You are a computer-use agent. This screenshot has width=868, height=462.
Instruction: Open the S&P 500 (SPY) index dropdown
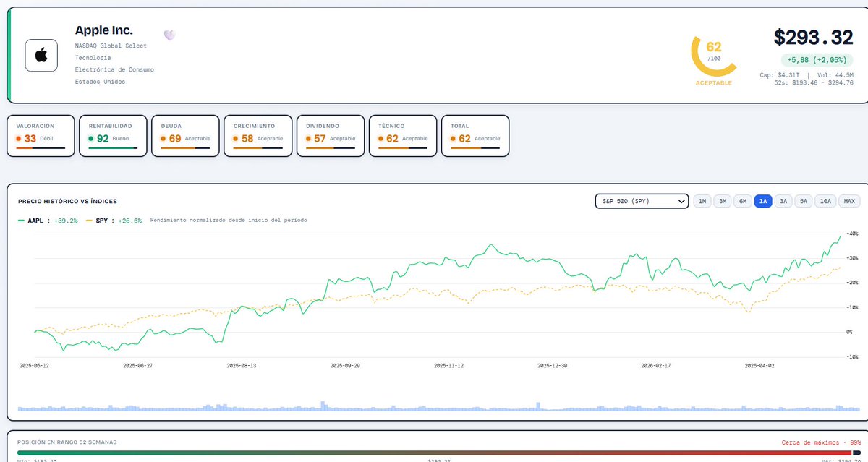tap(642, 201)
